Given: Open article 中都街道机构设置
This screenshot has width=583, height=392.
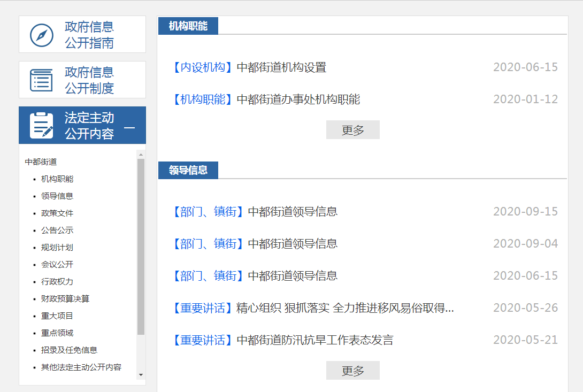Looking at the screenshot, I should (x=281, y=67).
